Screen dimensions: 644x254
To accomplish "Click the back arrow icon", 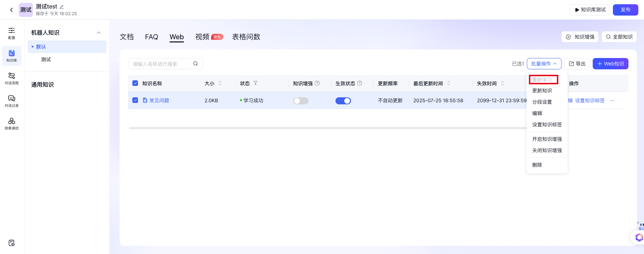I will [x=11, y=10].
